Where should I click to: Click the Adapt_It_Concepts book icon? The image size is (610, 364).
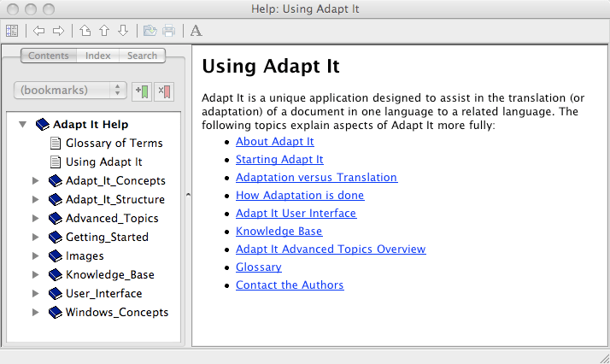[56, 181]
